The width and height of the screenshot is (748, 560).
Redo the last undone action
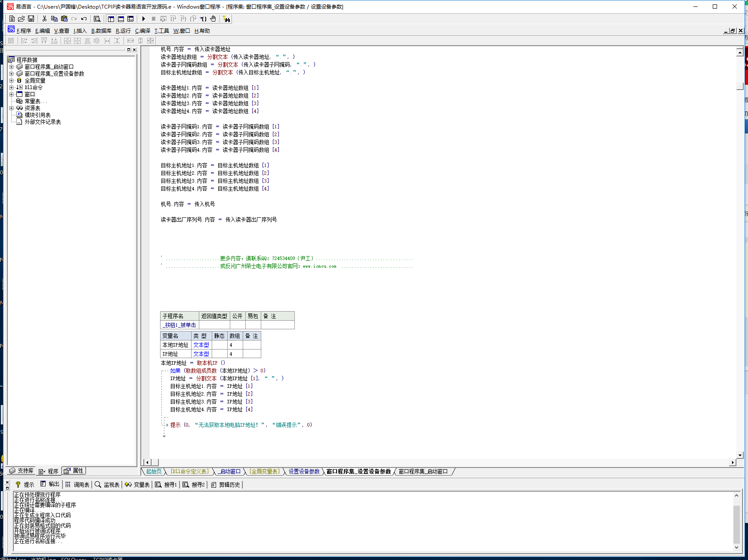coord(74,19)
